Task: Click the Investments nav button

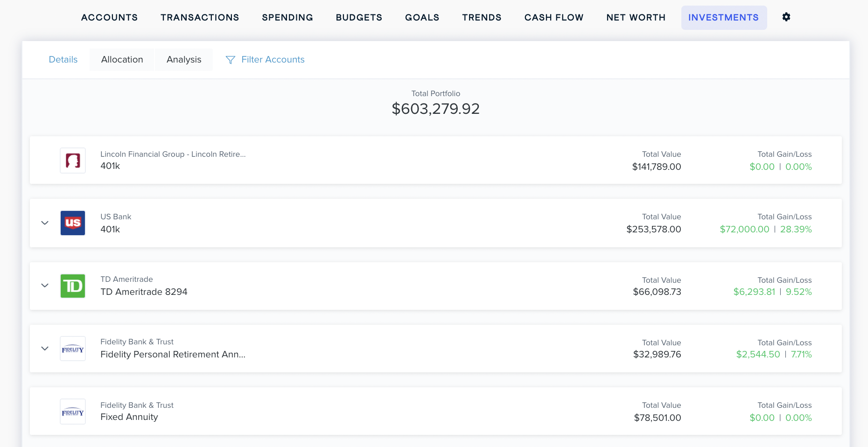Action: tap(723, 18)
